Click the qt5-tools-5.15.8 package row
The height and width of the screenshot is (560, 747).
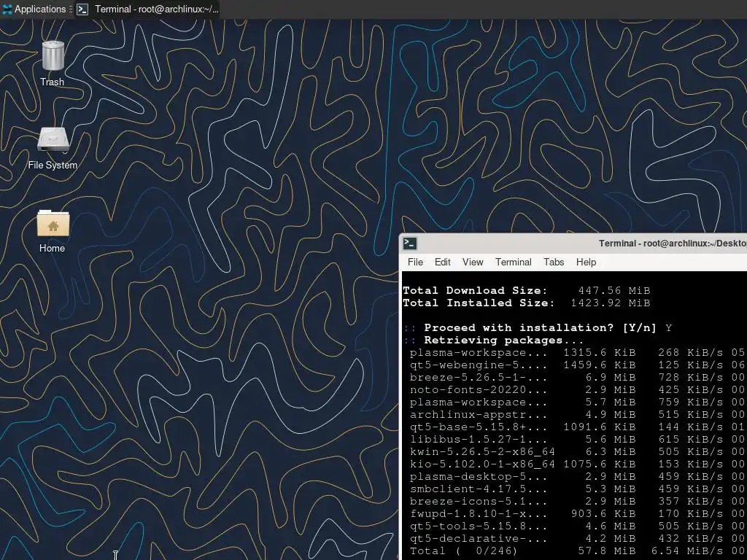pos(577,526)
